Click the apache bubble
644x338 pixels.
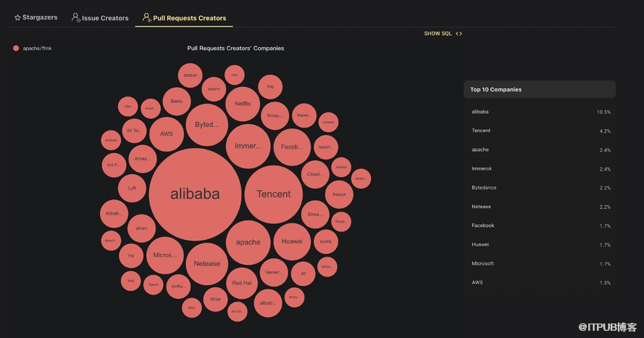248,242
